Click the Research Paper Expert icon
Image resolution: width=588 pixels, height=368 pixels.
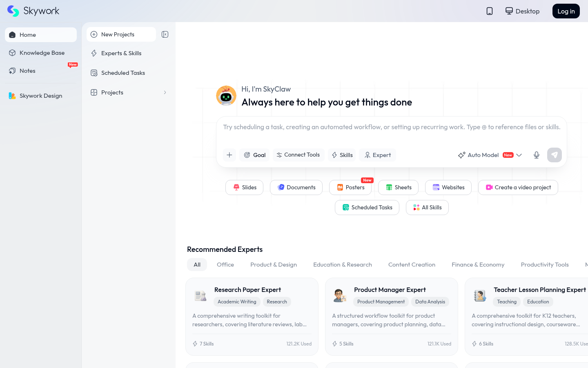[200, 296]
